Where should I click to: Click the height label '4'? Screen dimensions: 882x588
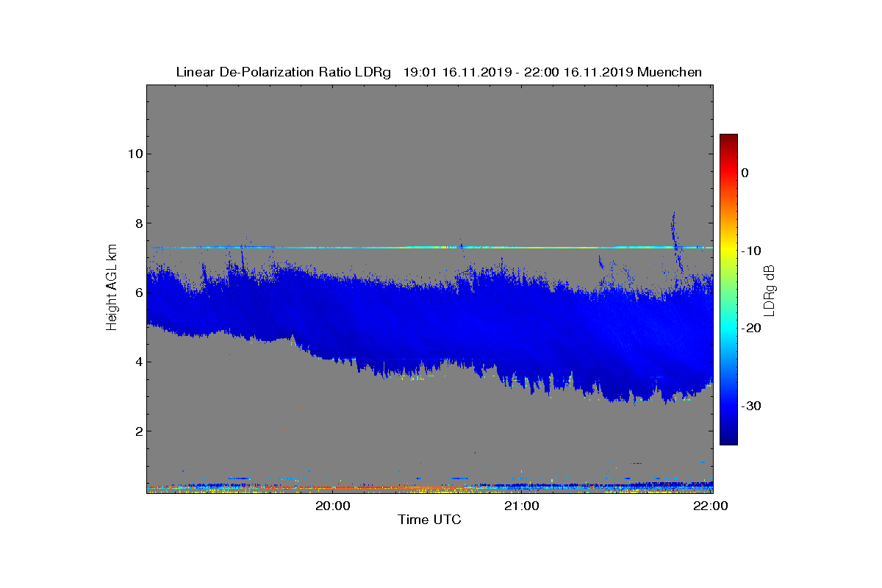[x=138, y=362]
